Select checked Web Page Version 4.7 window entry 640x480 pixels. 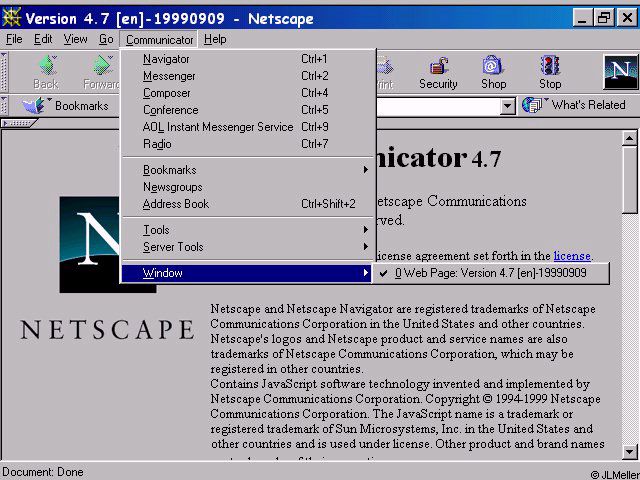coord(491,273)
